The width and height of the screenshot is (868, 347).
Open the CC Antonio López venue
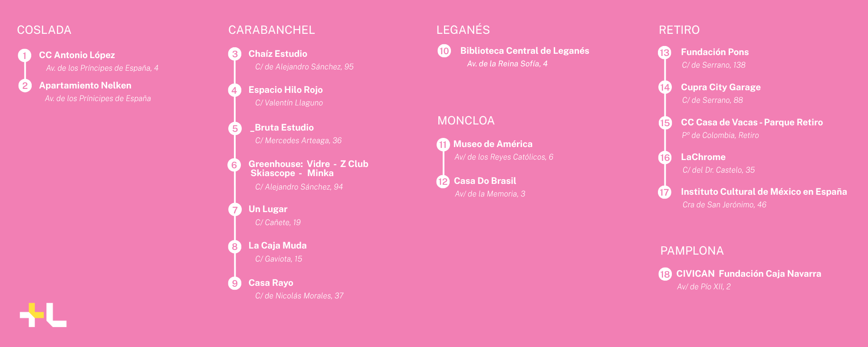[x=77, y=55]
